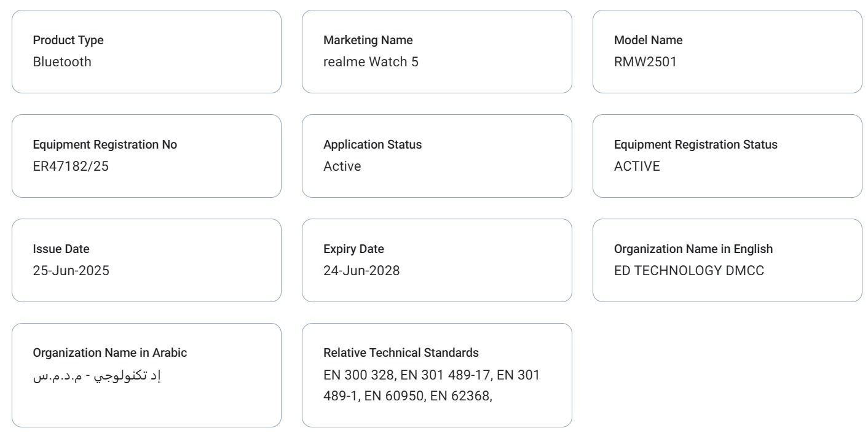Screen dimensions: 868x436
Task: Select the 'Equipment Registration Status' label
Action: tap(696, 144)
